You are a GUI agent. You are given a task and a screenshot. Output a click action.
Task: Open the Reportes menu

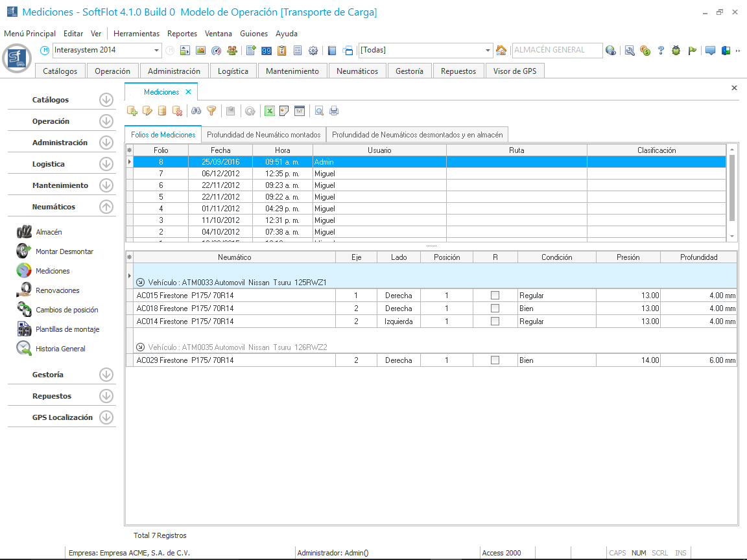click(182, 34)
